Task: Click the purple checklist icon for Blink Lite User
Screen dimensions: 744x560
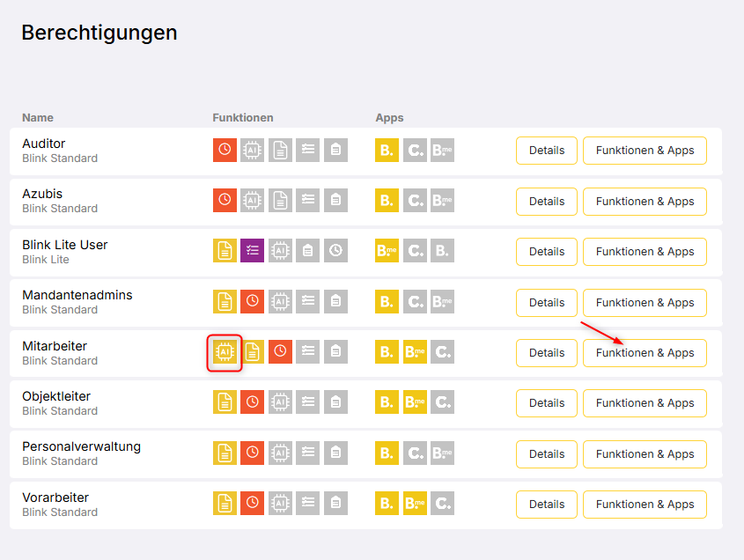Action: (252, 251)
